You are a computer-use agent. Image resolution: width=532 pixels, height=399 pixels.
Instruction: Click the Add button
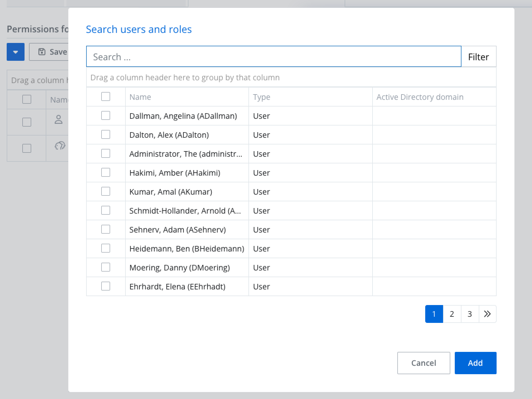click(475, 363)
